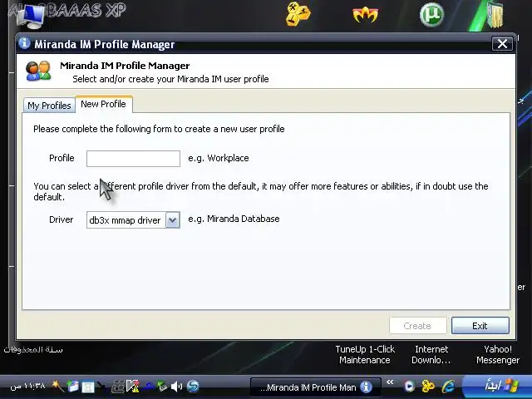Launch Windows Media Player quick launch icon
This screenshot has width=532, height=399.
click(410, 386)
